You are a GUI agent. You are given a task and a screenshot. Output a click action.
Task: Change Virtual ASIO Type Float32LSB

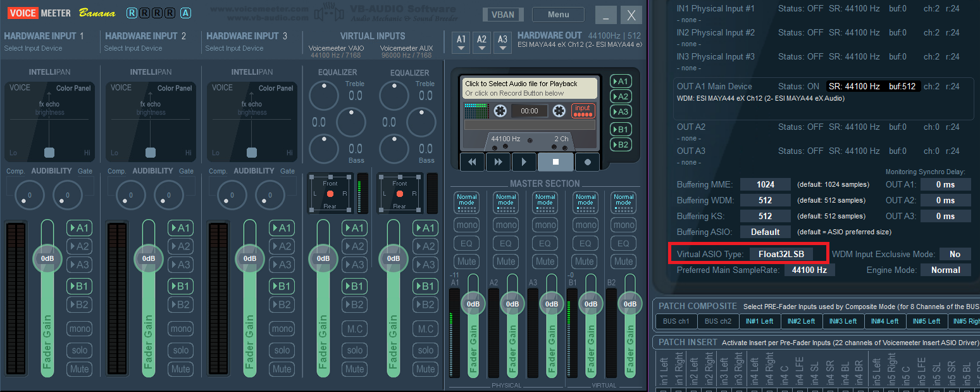[781, 254]
